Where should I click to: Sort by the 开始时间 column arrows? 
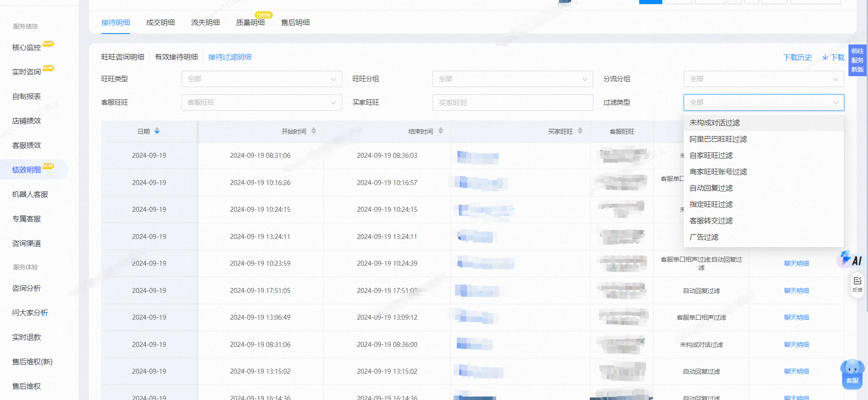pos(314,131)
